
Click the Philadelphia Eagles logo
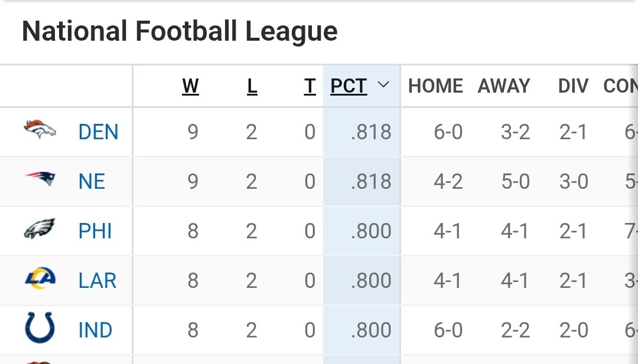(40, 229)
